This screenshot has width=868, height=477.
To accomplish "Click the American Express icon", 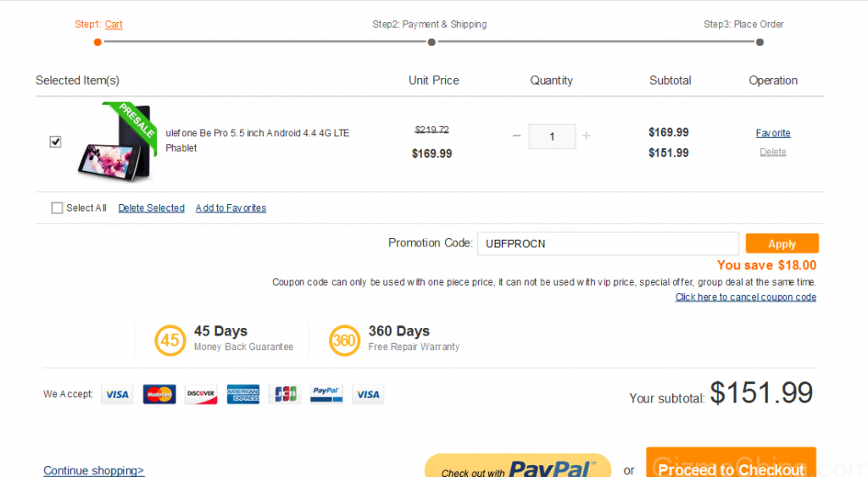I will [x=243, y=395].
